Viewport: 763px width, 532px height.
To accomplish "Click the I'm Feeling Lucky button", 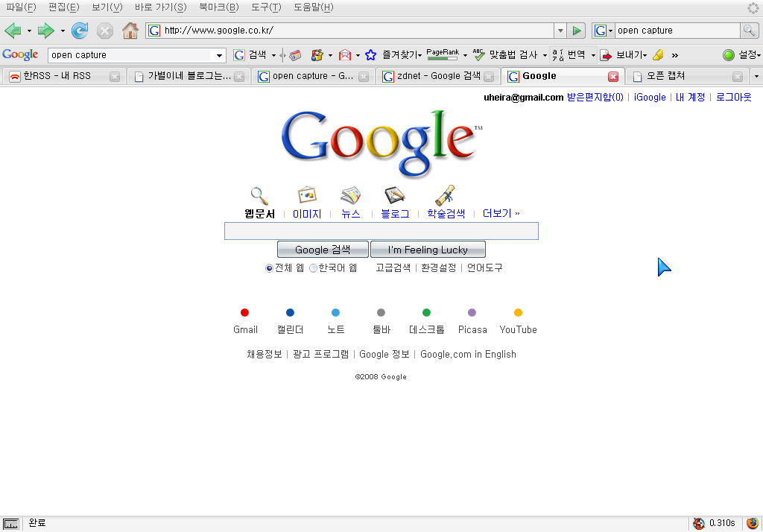I will (428, 250).
